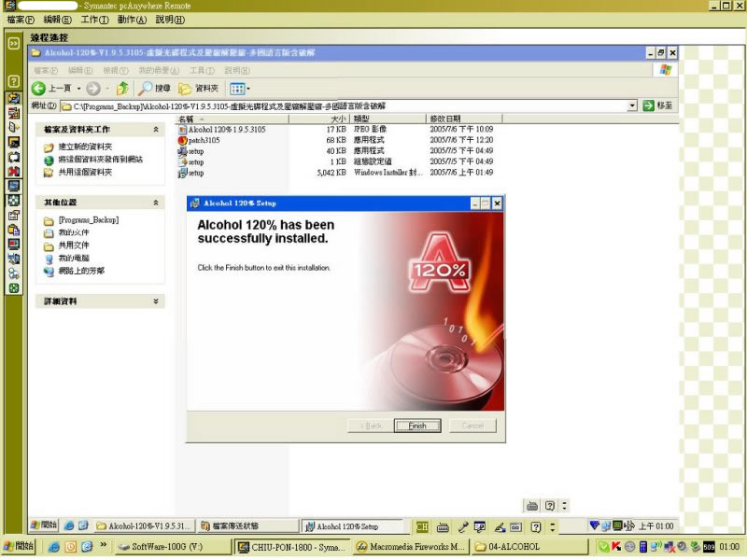747x560 pixels.
Task: Expand the 詳細資料 panel
Action: pyautogui.click(x=156, y=301)
